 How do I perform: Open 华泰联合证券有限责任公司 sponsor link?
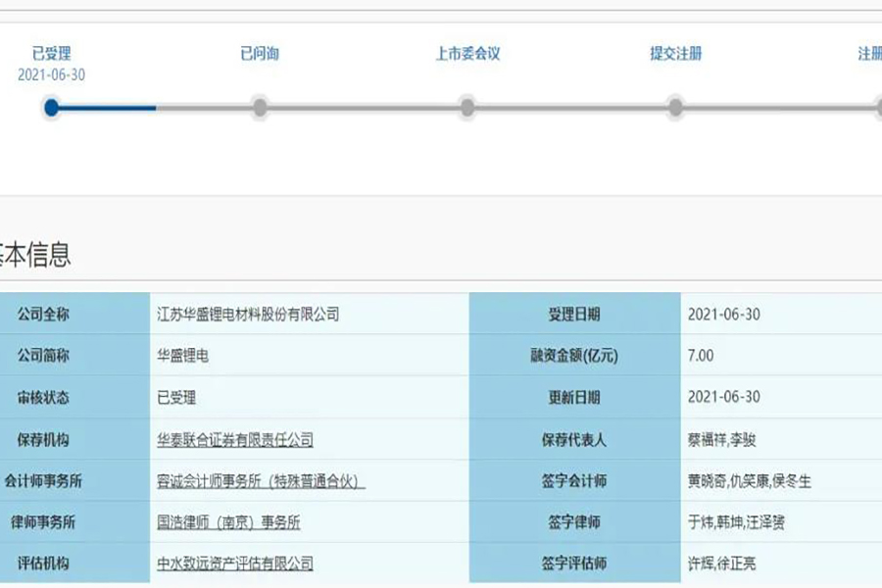coord(235,439)
